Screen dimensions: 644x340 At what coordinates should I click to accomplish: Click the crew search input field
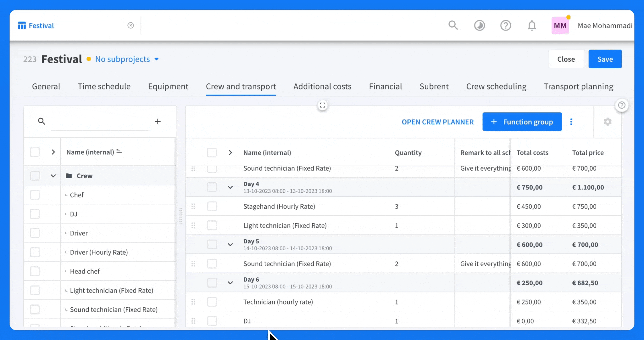coord(100,122)
